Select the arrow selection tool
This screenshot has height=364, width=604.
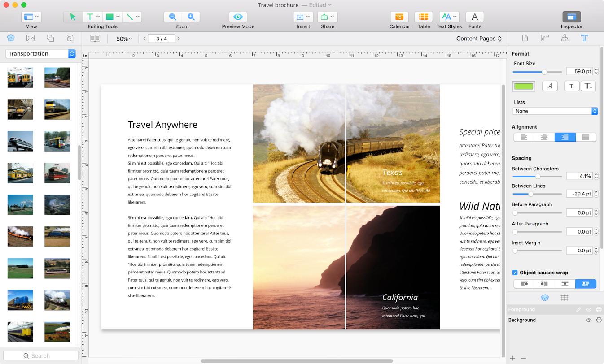(x=73, y=17)
